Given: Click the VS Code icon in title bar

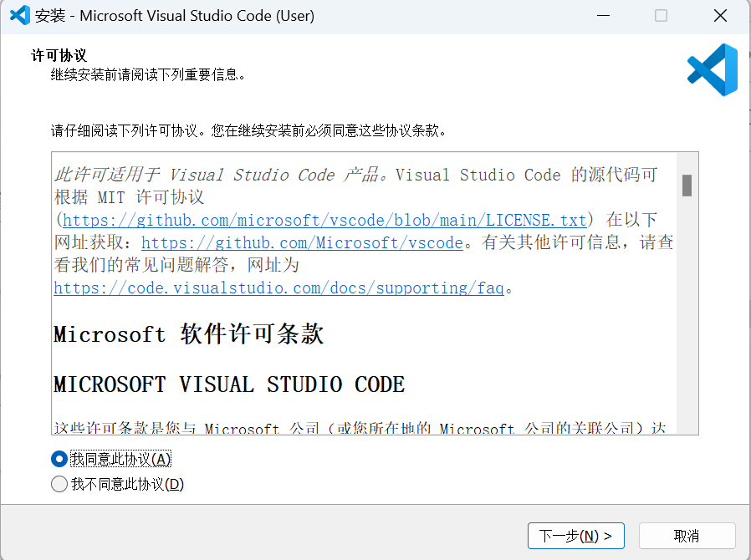Looking at the screenshot, I should 19,15.
